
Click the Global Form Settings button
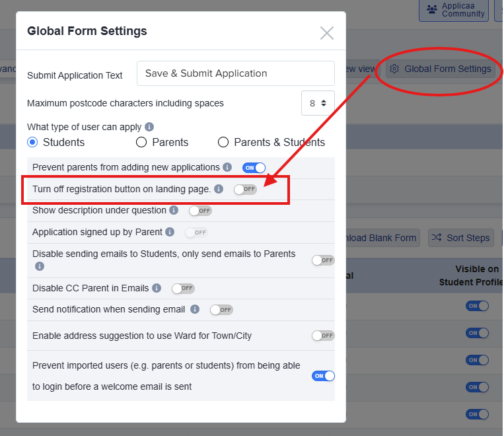pos(441,69)
